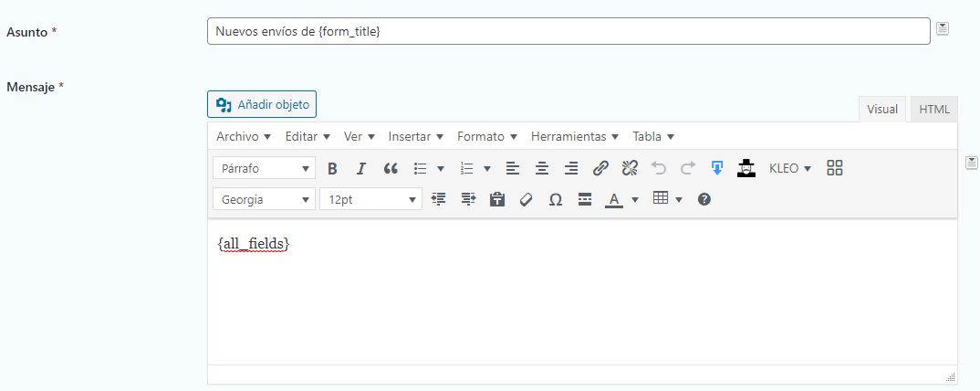Viewport: 980px width, 391px height.
Task: Click in the Asunto input field
Action: pyautogui.click(x=568, y=31)
